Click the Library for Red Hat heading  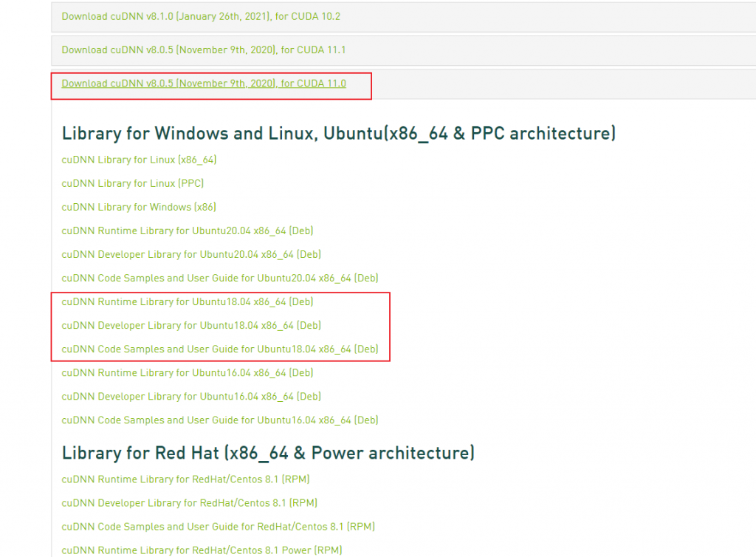tap(268, 453)
